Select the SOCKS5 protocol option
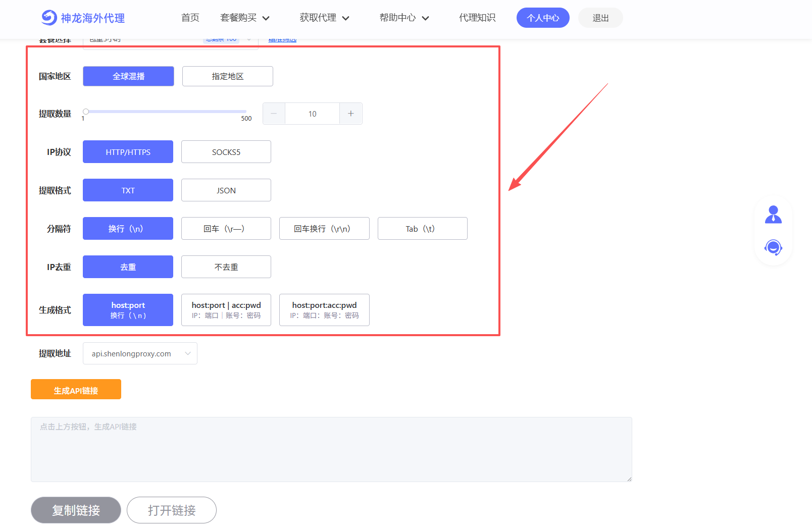The height and width of the screenshot is (530, 812). click(x=226, y=152)
